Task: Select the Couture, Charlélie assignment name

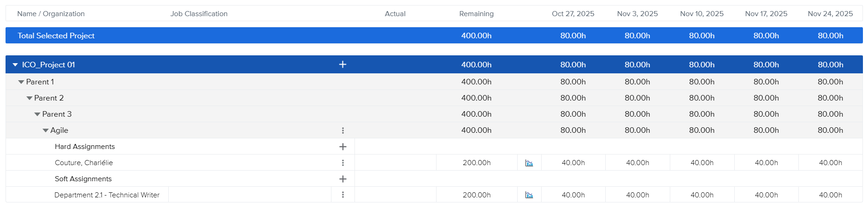Action: click(83, 163)
